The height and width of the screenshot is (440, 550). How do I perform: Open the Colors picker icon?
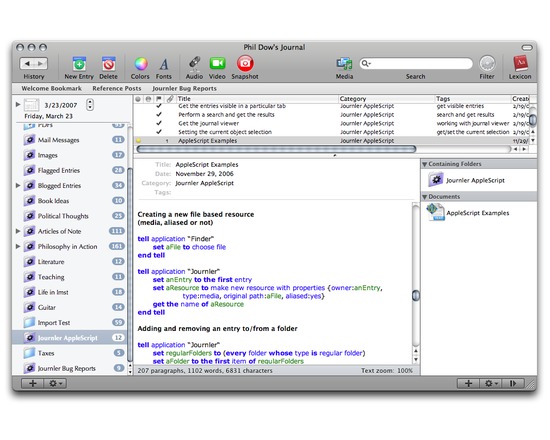(x=140, y=64)
